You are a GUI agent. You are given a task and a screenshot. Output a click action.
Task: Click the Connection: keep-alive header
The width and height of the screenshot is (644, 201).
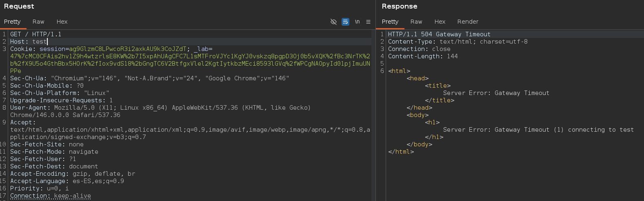pos(51,196)
